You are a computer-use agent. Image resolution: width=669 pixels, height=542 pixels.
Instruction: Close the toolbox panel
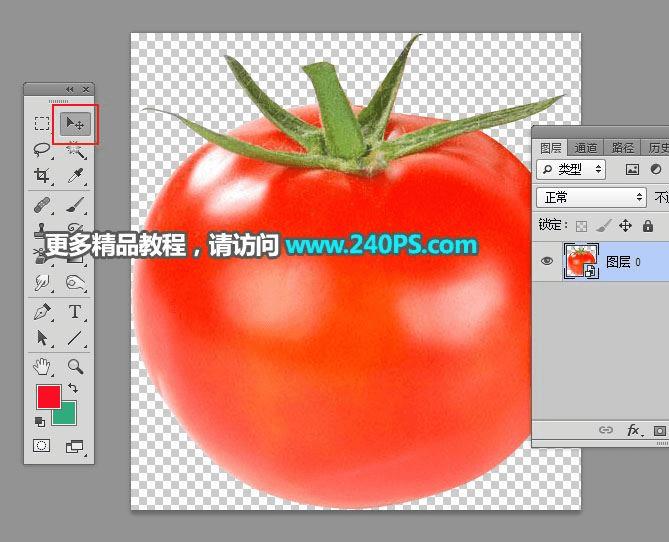point(86,89)
